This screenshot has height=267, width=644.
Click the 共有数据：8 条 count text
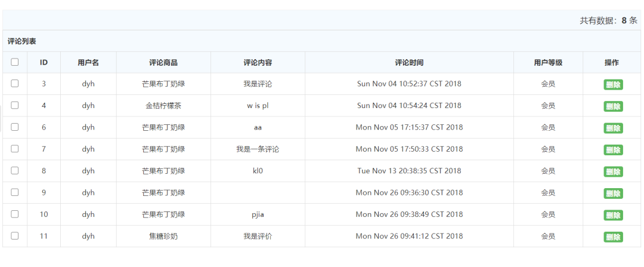(x=609, y=20)
